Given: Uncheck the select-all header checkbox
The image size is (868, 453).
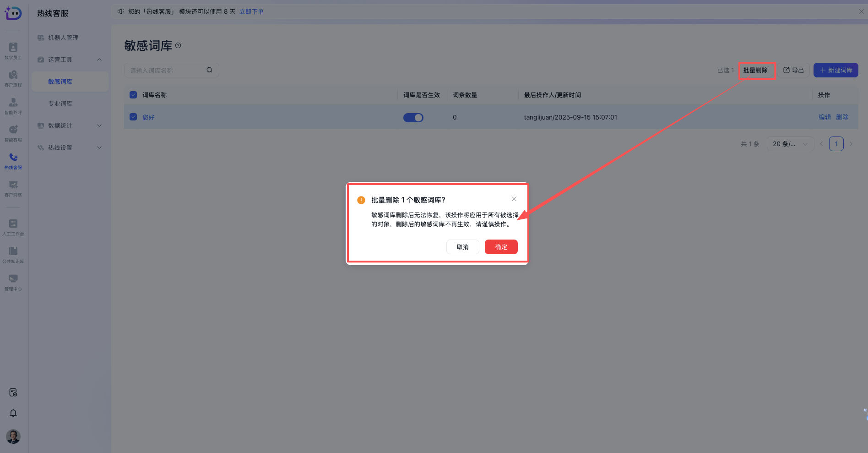Looking at the screenshot, I should pyautogui.click(x=133, y=95).
